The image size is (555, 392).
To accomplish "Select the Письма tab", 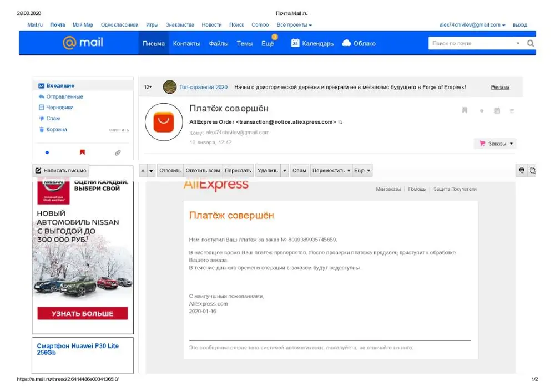I will pyautogui.click(x=154, y=43).
